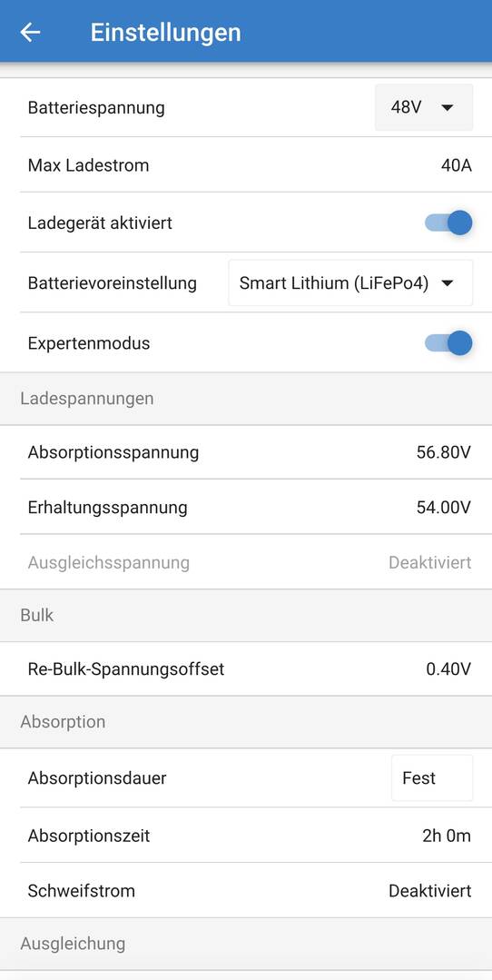The image size is (492, 980).
Task: Change the Absorptionszeit 2h 0m value
Action: point(447,836)
